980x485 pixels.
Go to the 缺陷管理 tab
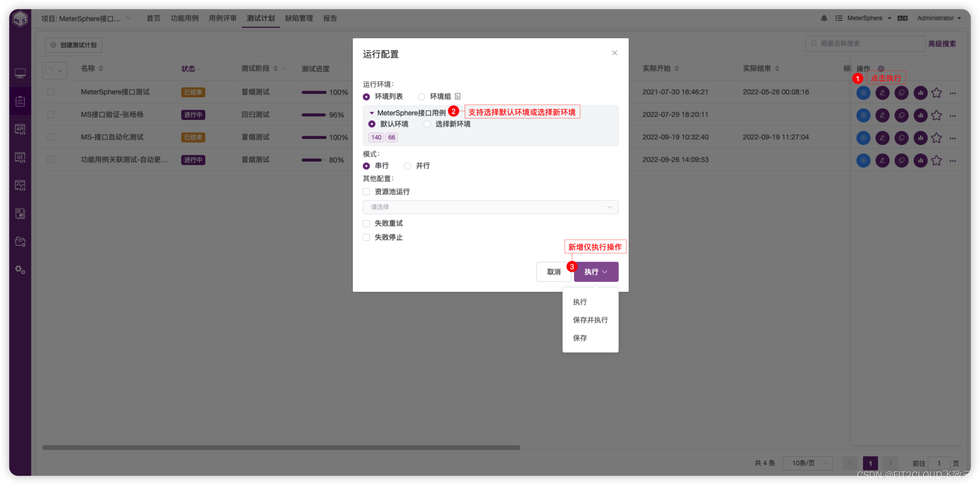(x=299, y=18)
